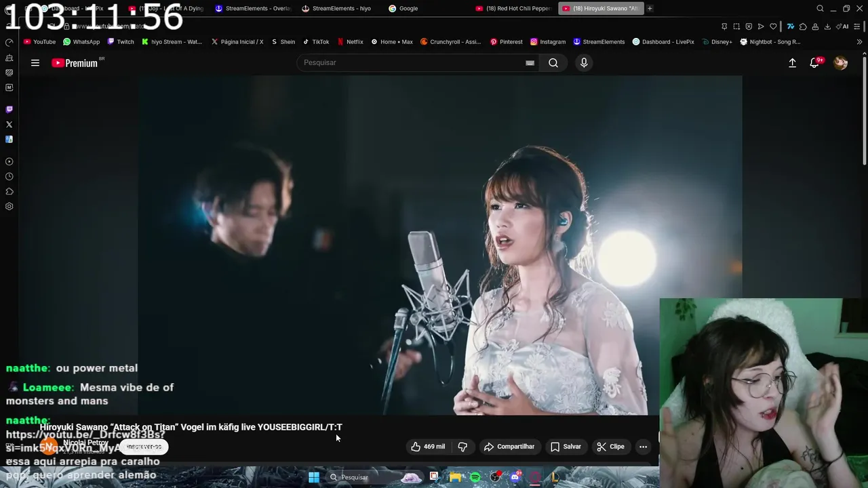The image size is (868, 488).
Task: Switch to the Red Hot Chili Peppers tab
Action: [514, 8]
